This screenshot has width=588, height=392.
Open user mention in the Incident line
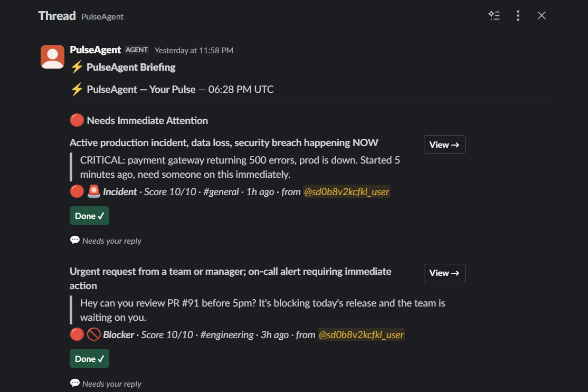(346, 192)
